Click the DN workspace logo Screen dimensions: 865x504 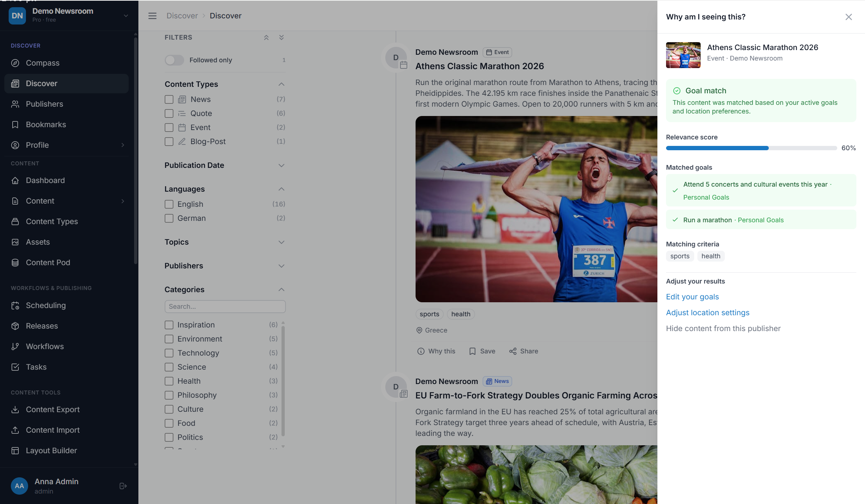tap(17, 16)
